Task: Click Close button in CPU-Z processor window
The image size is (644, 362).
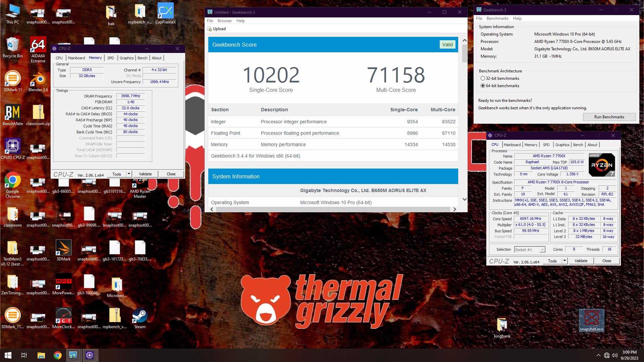Action: click(607, 260)
